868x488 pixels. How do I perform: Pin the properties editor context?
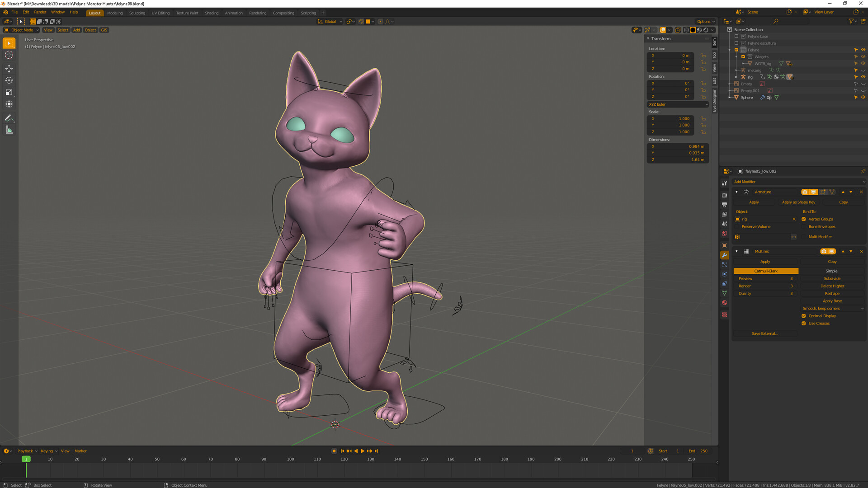[863, 171]
